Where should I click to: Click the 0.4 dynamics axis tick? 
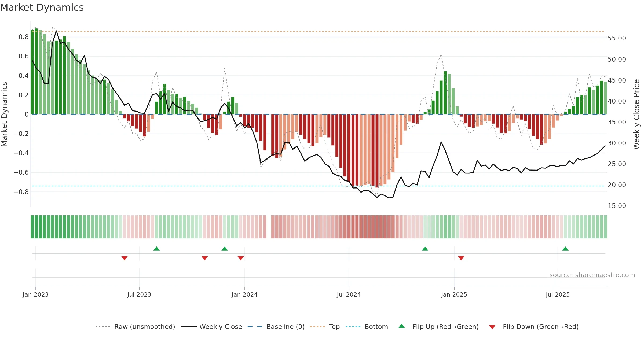click(x=24, y=76)
